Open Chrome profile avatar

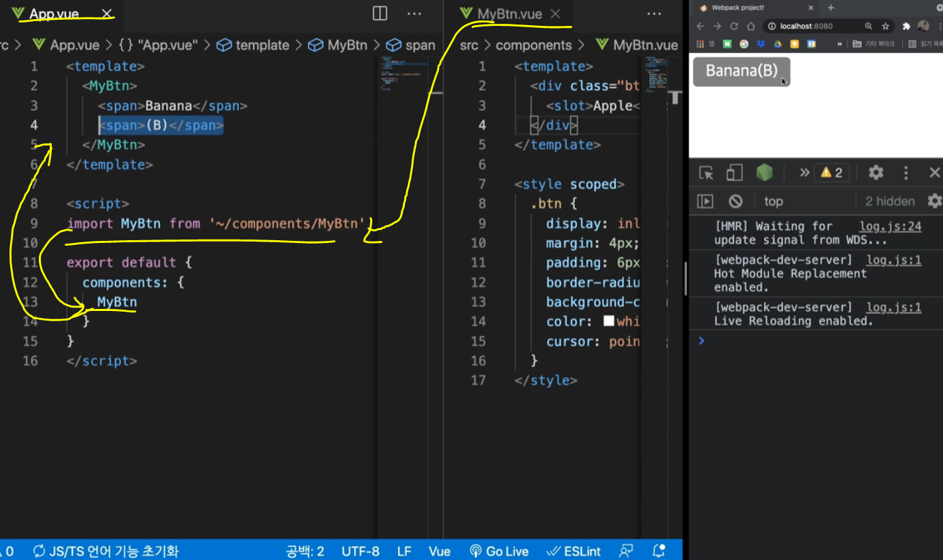(x=923, y=26)
